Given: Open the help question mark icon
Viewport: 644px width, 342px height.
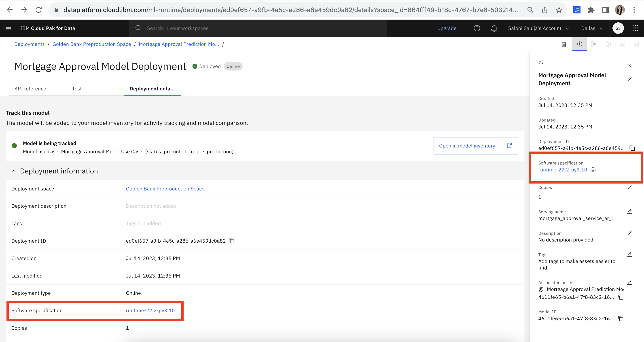Looking at the screenshot, I should pyautogui.click(x=477, y=28).
